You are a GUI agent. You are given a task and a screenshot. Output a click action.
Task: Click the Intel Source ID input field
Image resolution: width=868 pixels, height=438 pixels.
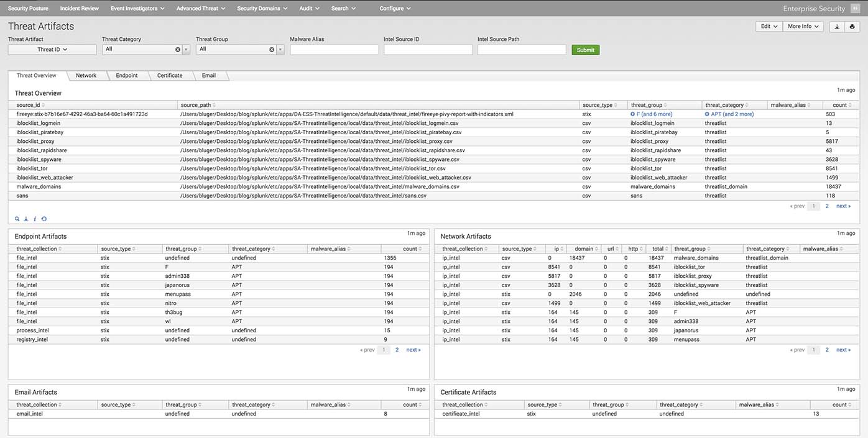pos(428,49)
